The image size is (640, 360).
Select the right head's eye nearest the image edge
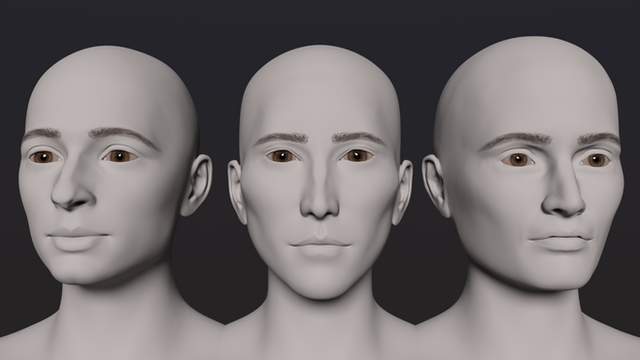coord(595,160)
